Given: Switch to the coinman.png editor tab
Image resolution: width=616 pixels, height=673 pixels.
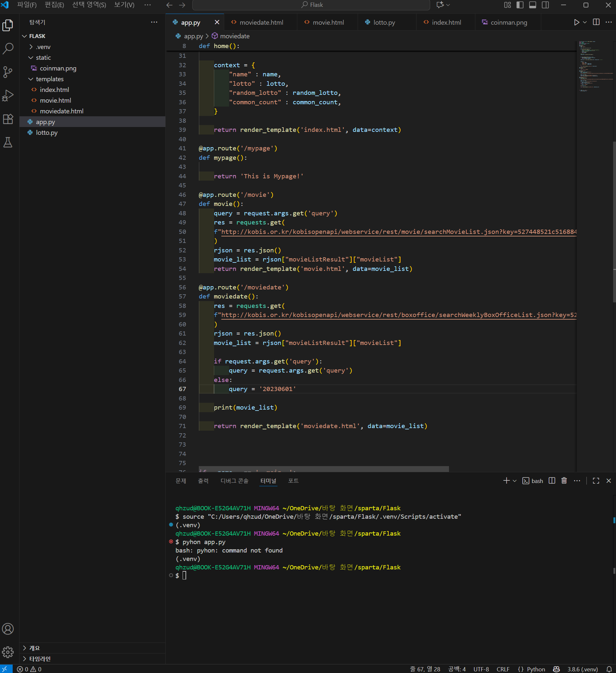Looking at the screenshot, I should click(508, 22).
